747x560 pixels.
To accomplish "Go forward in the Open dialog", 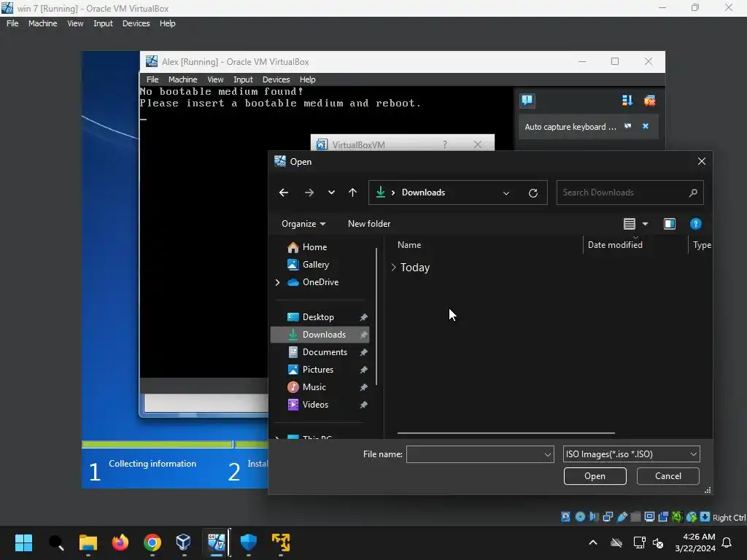I will click(x=309, y=192).
